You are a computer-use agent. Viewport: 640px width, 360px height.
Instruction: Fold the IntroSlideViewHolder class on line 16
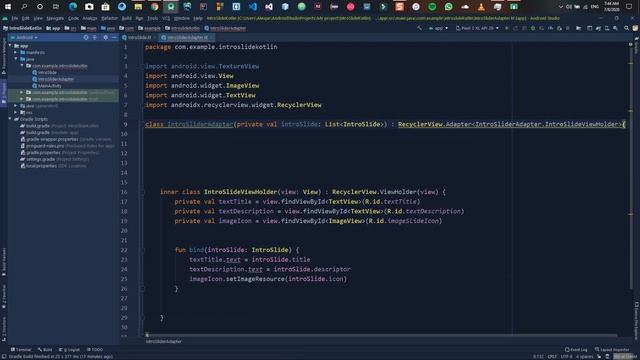[x=143, y=192]
